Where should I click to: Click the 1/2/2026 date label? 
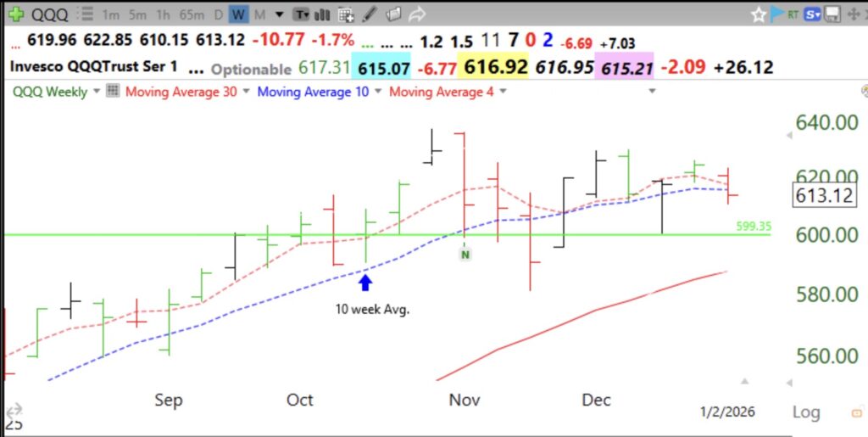(727, 412)
